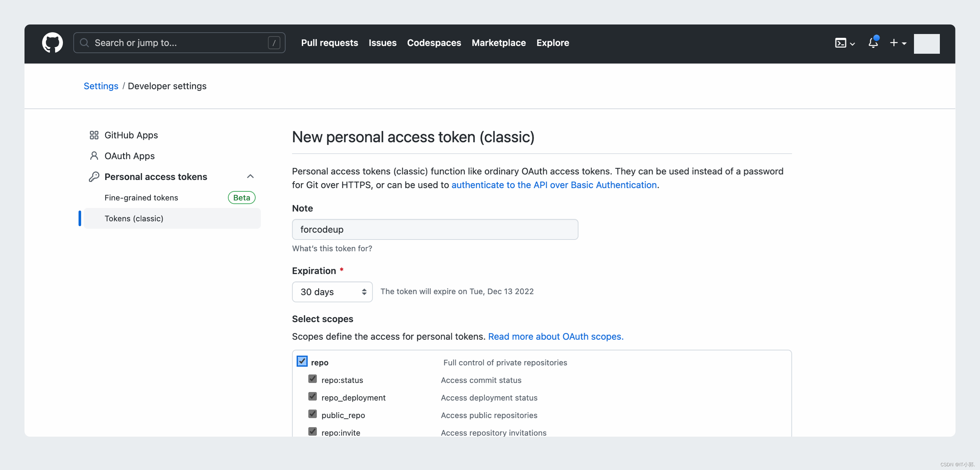This screenshot has width=980, height=470.
Task: Select Tokens classic sidebar item
Action: pyautogui.click(x=134, y=218)
